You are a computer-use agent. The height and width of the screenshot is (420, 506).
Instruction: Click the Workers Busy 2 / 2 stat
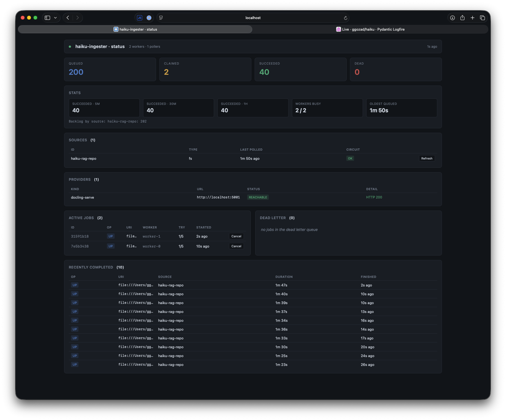click(327, 108)
